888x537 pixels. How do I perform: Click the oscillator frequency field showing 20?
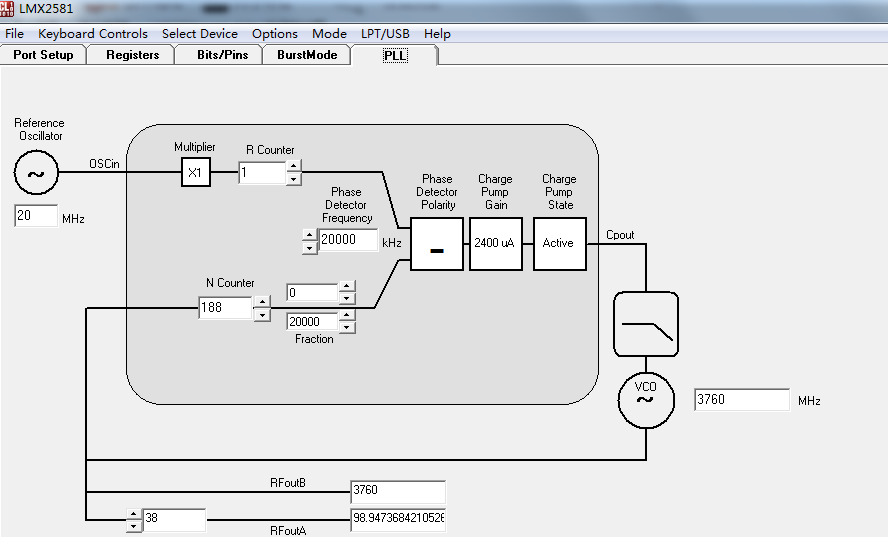(36, 216)
